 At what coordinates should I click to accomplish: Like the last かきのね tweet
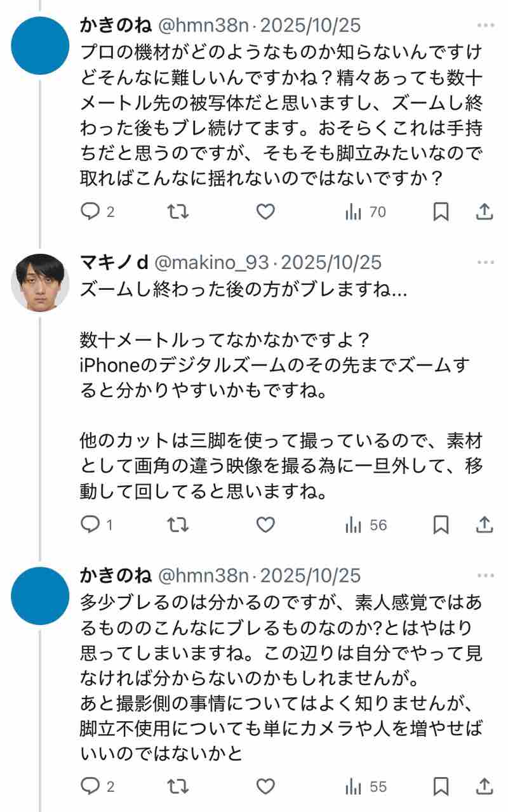click(265, 787)
